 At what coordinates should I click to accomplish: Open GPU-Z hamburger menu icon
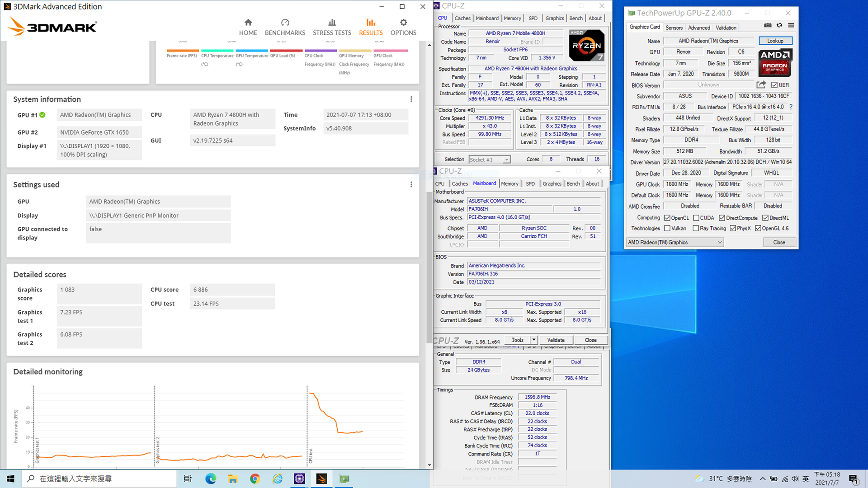[x=791, y=25]
